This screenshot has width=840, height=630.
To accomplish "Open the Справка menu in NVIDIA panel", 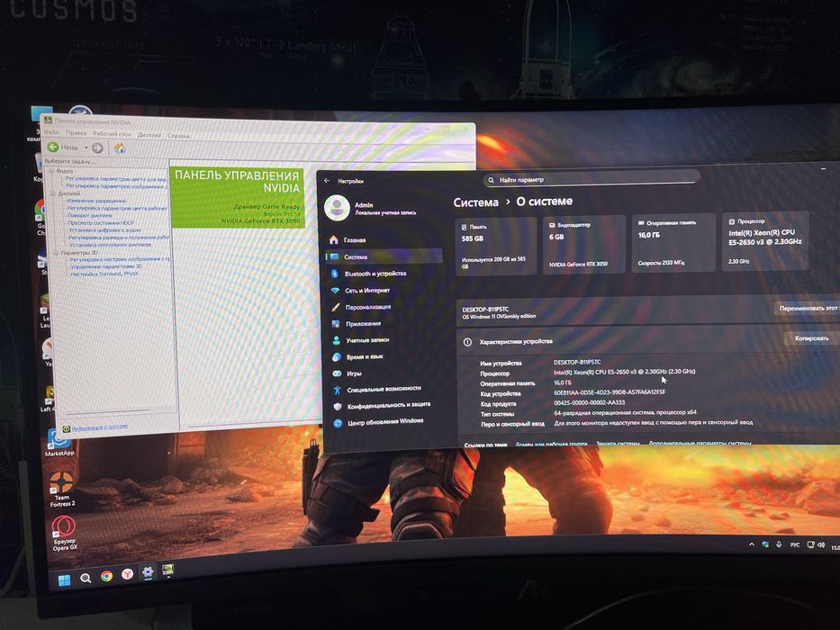I will click(178, 136).
